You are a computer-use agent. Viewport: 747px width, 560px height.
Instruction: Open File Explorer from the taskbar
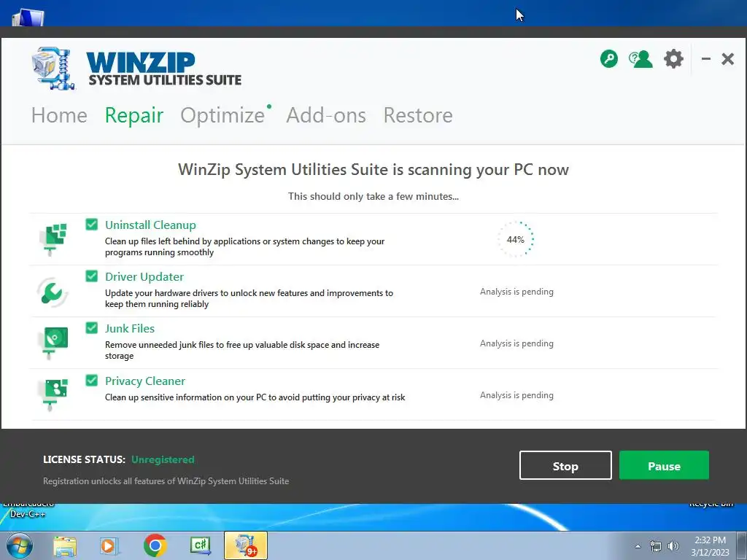(x=65, y=546)
